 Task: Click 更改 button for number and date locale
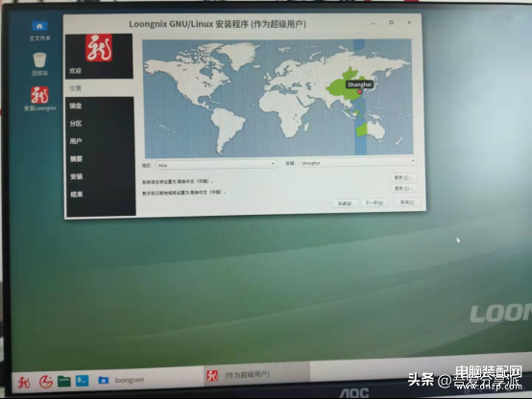[403, 188]
